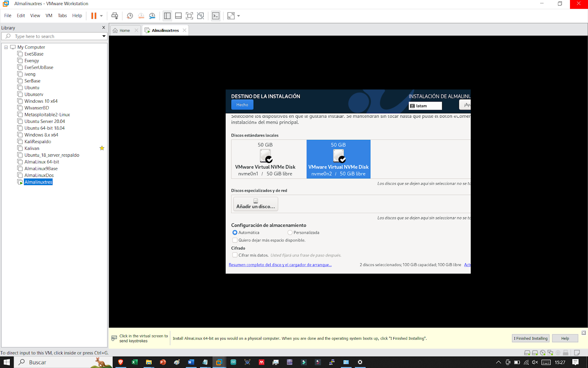Image resolution: width=588 pixels, height=368 pixels.
Task: Enter full screen mode icon
Action: pos(189,16)
